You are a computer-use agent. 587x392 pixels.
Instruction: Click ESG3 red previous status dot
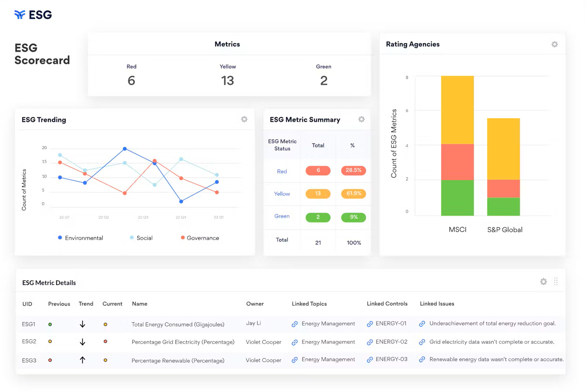pyautogui.click(x=50, y=360)
